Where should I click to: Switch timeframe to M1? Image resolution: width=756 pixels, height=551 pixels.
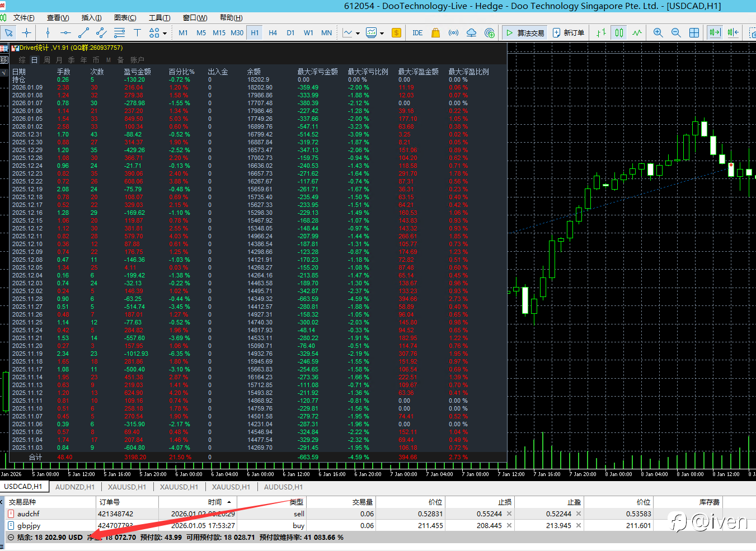point(183,32)
